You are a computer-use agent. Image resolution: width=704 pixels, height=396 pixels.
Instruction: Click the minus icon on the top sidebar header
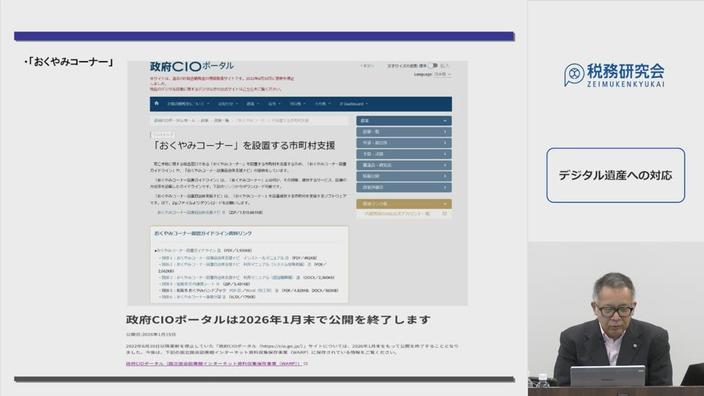tap(445, 121)
